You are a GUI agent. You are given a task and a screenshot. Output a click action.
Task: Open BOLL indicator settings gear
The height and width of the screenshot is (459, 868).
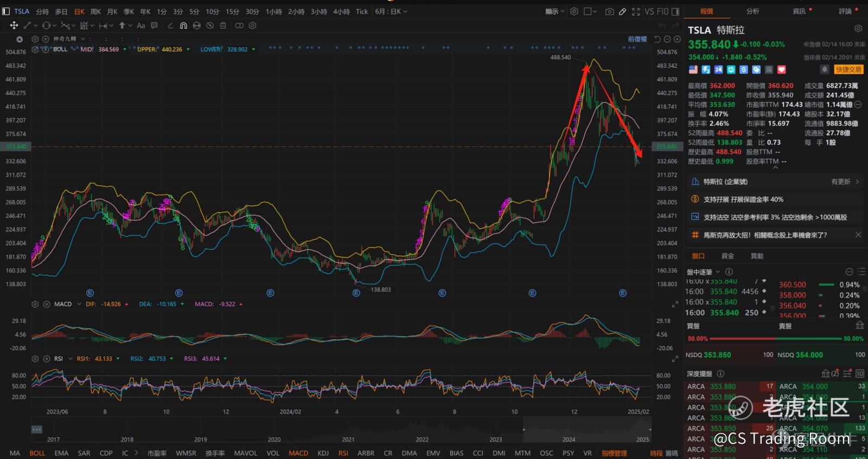point(35,49)
